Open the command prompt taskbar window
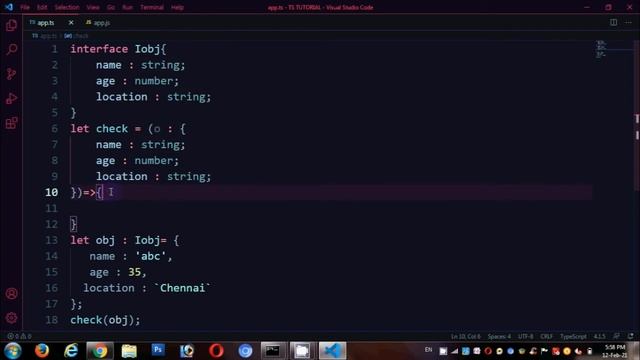 pos(273,351)
